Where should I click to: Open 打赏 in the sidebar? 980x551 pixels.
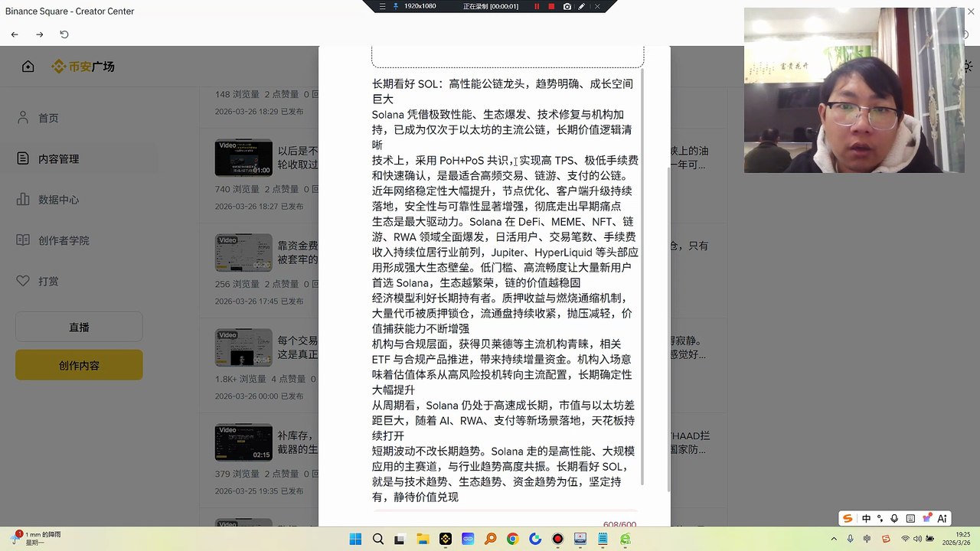pyautogui.click(x=48, y=281)
